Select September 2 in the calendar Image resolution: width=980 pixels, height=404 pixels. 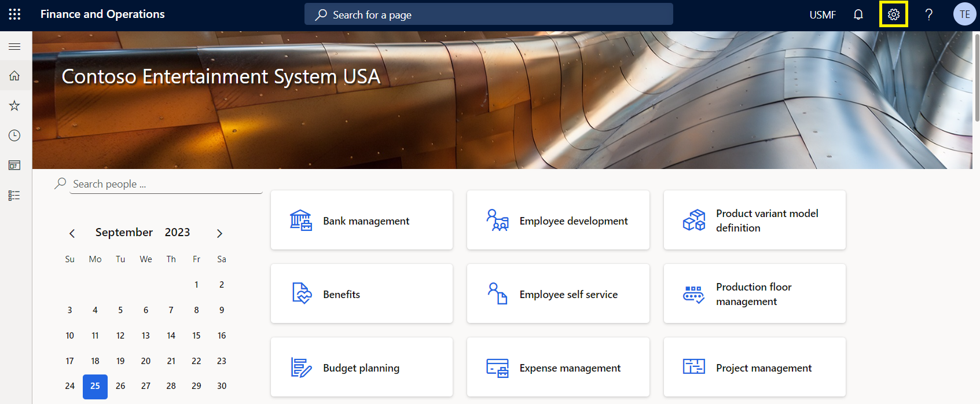tap(222, 285)
